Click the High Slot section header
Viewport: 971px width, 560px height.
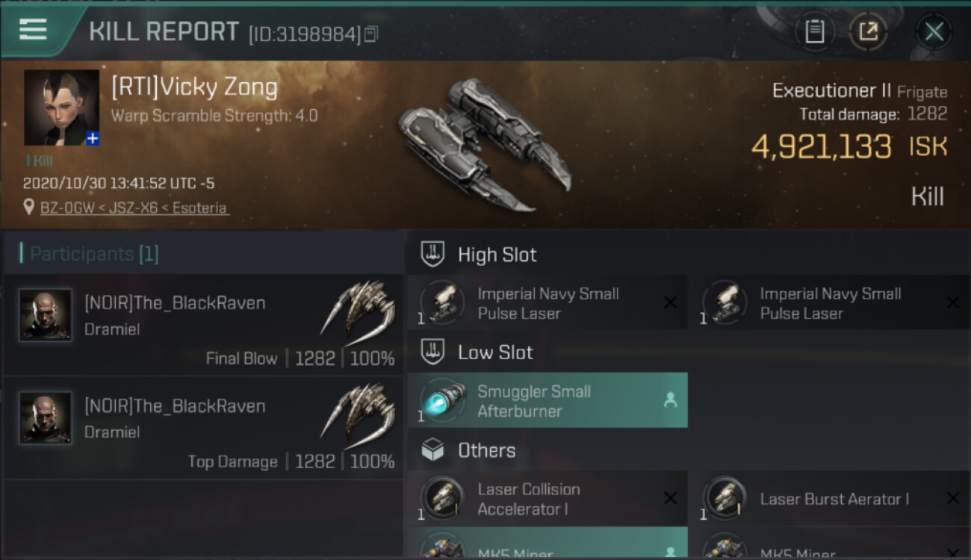[x=497, y=255]
